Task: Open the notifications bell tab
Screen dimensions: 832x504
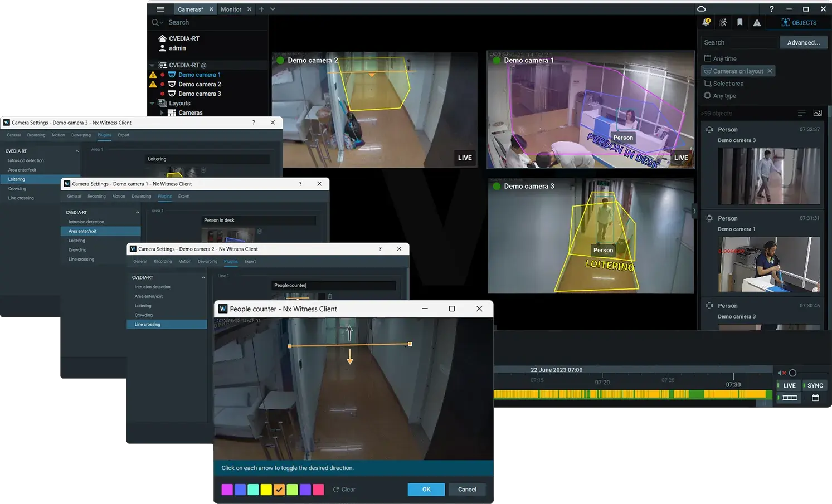Action: pyautogui.click(x=706, y=22)
